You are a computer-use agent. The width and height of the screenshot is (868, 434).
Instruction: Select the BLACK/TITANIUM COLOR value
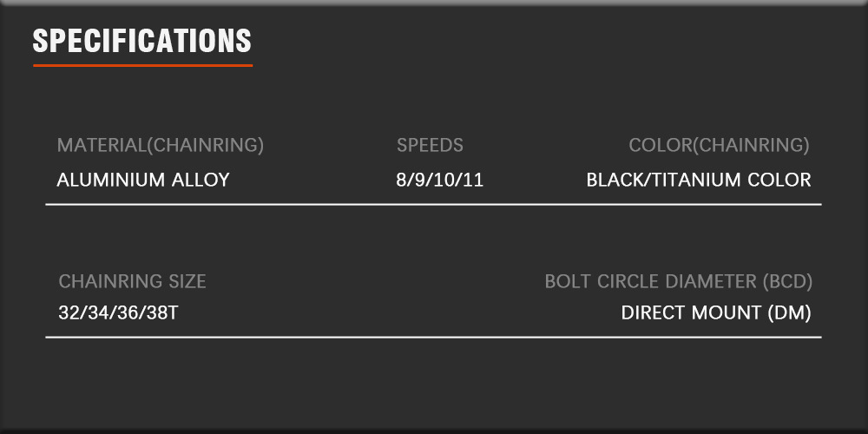pyautogui.click(x=698, y=181)
